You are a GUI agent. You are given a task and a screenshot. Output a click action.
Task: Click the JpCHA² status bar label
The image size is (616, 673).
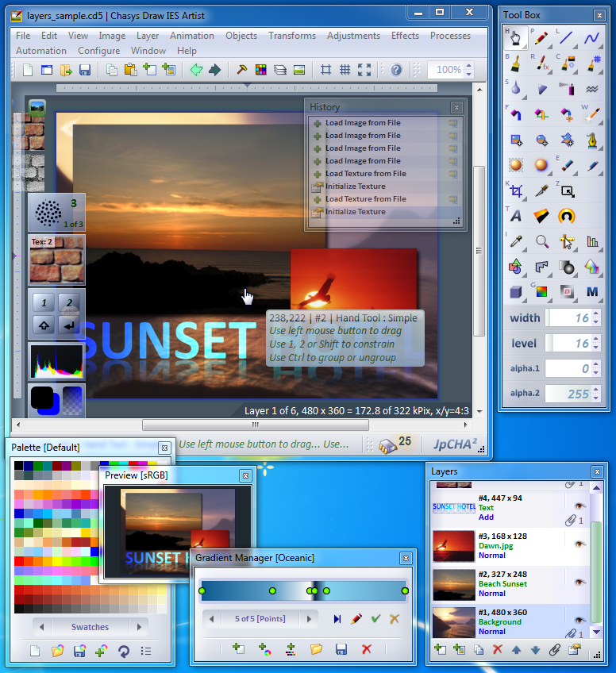coord(455,444)
